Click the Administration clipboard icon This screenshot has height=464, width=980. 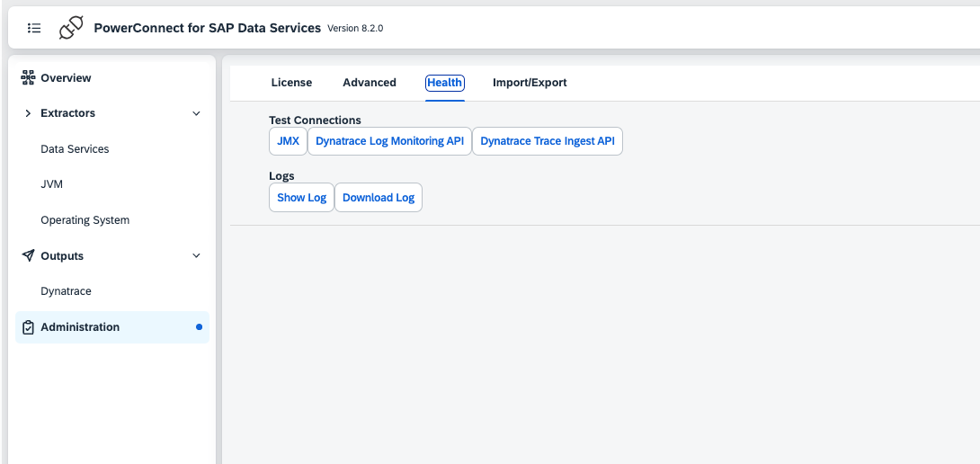tap(28, 327)
